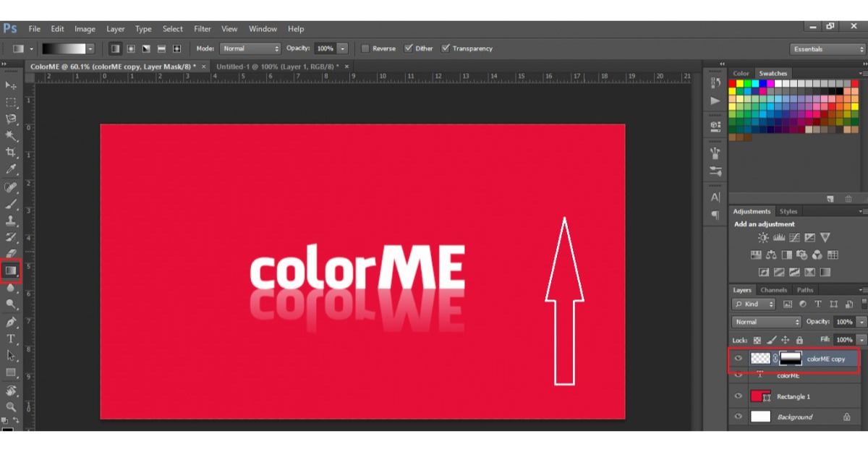Switch to Untitled-1 document tab
The image size is (868, 452).
[x=278, y=66]
